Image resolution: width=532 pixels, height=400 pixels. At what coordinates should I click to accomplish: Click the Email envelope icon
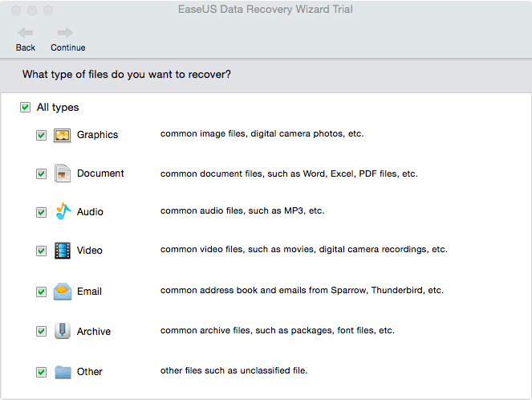[x=63, y=292]
